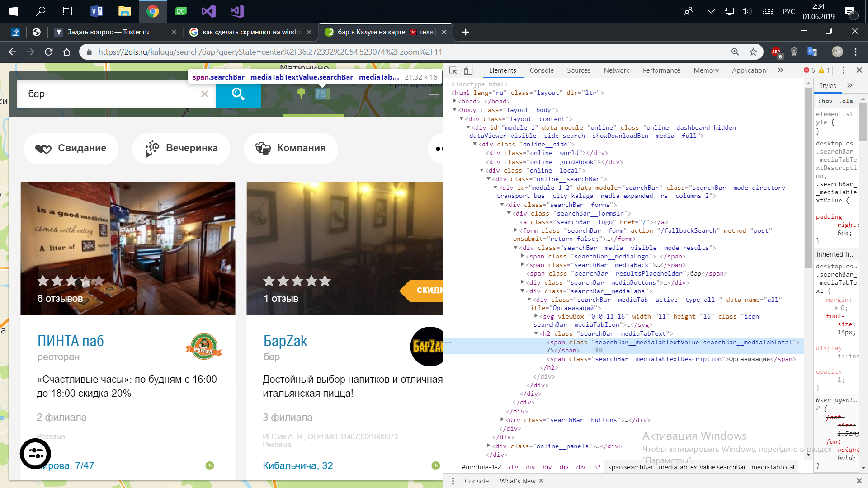Go back to the previous page
Viewport: 868px width, 488px height.
[12, 52]
